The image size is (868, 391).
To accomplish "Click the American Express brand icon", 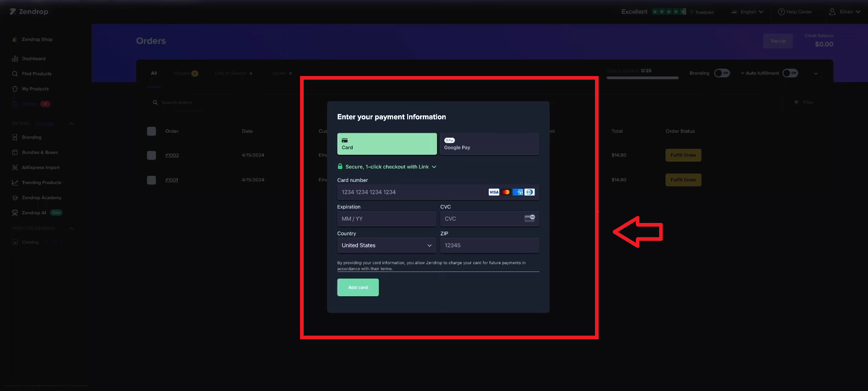I will tap(518, 192).
